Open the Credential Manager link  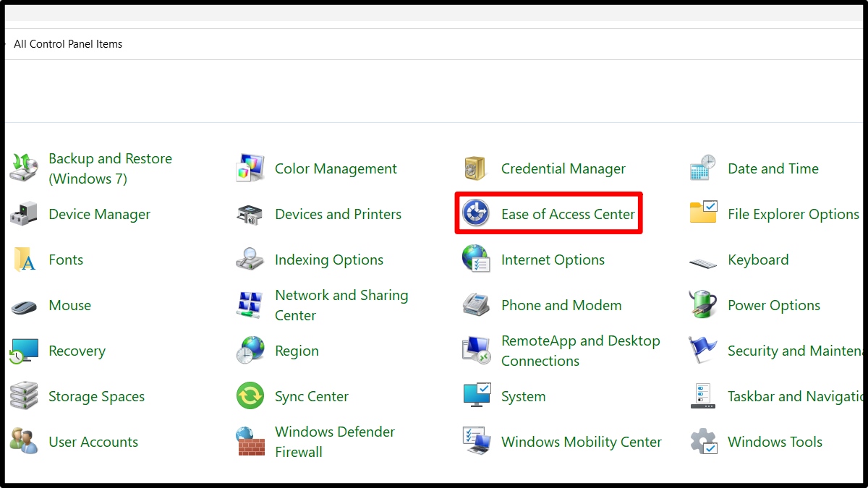[x=563, y=168]
